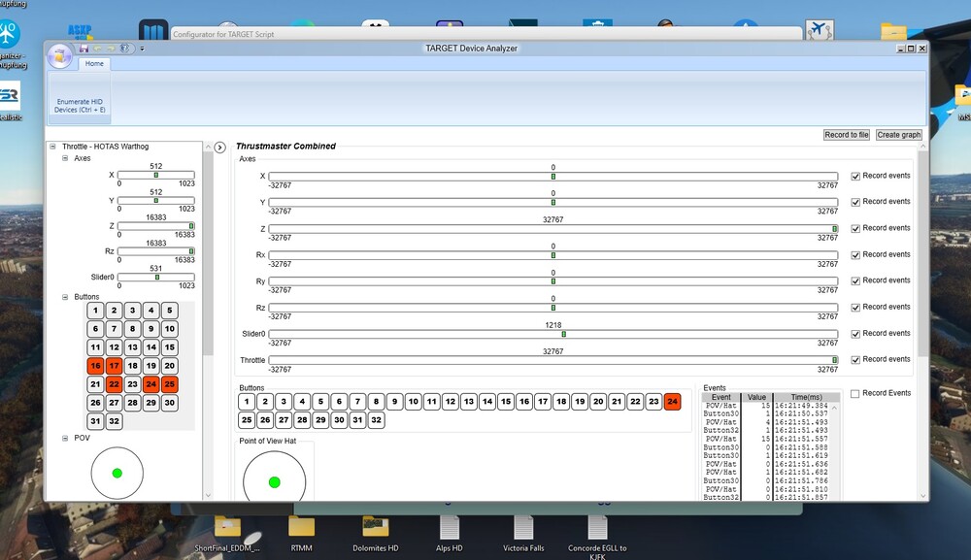Click the Events table vertical scrollbar

[x=834, y=451]
